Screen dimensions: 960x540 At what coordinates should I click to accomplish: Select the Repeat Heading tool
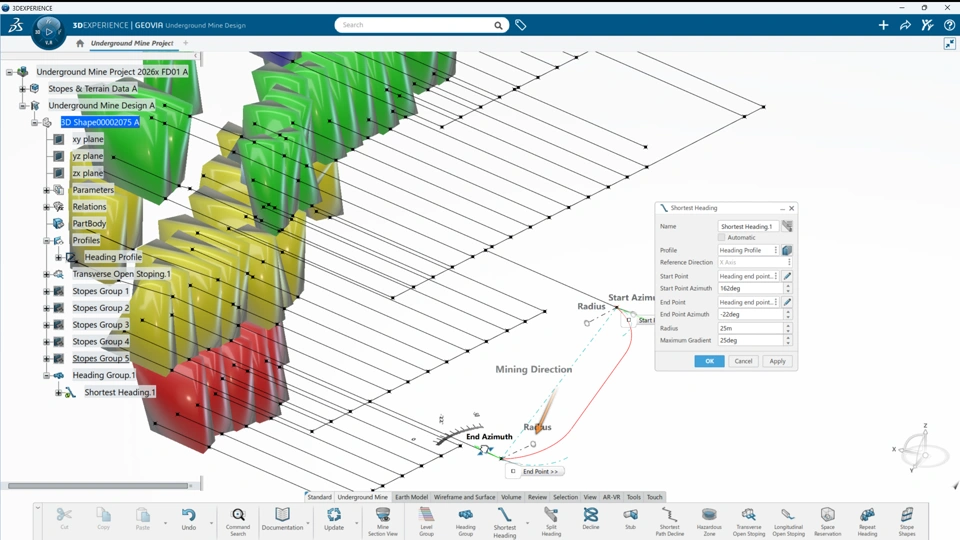point(867,521)
